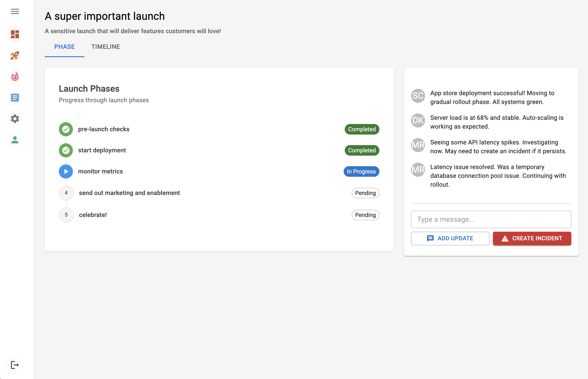Screen dimensions: 588x379
Task: Click the logout icon at bottom
Action: [x=15, y=365]
